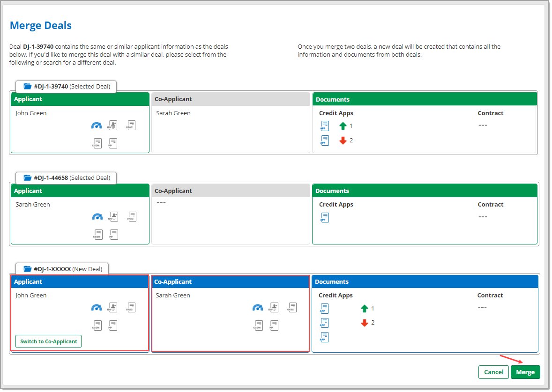Viewport: 552px width, 392px height.
Task: Open John Green's credit score gauge in deal DJ-1-39740
Action: (x=97, y=126)
